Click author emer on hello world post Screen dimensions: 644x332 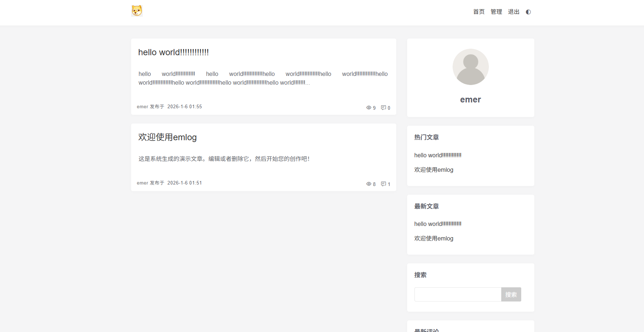142,107
